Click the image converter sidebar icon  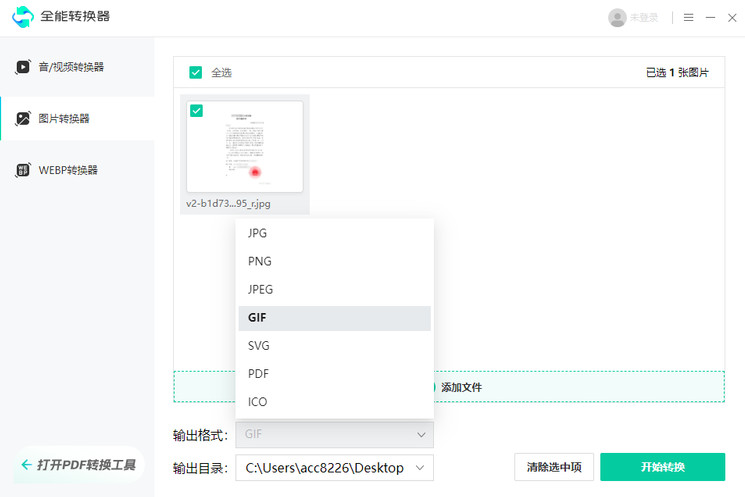pos(22,118)
